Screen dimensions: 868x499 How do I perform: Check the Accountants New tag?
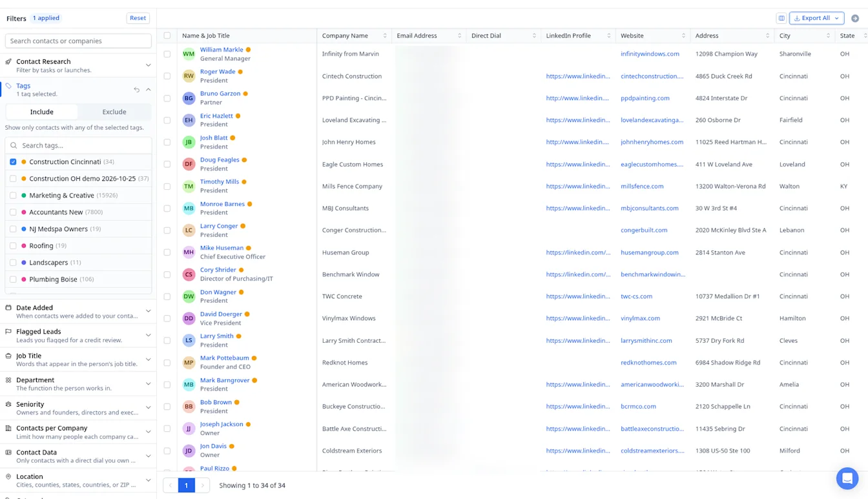point(13,212)
